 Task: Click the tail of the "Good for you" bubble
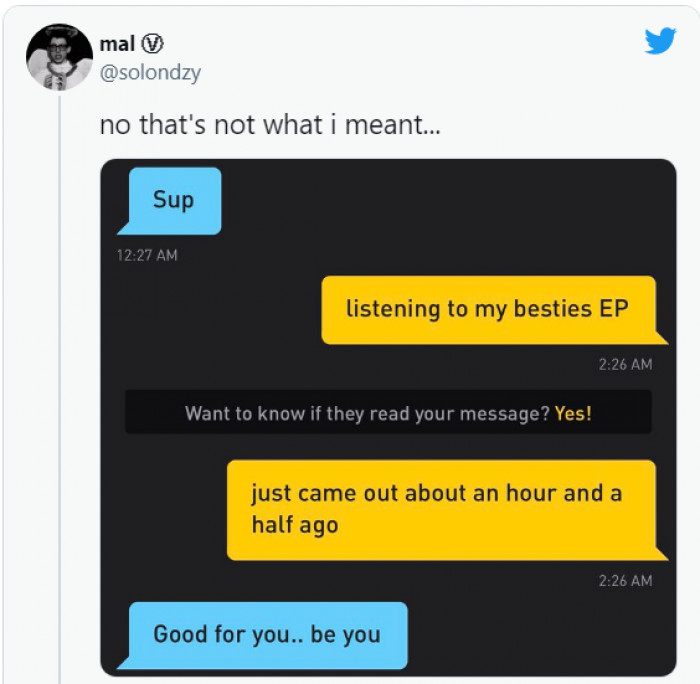(x=123, y=663)
